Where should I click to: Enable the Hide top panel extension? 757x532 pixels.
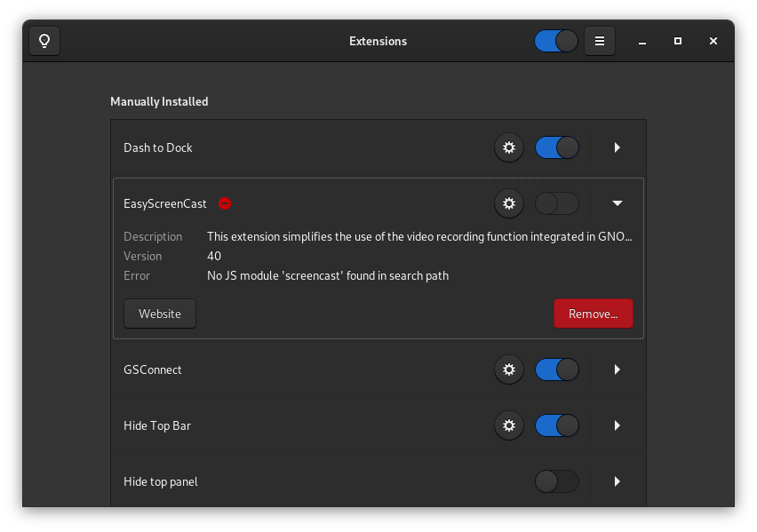click(556, 481)
